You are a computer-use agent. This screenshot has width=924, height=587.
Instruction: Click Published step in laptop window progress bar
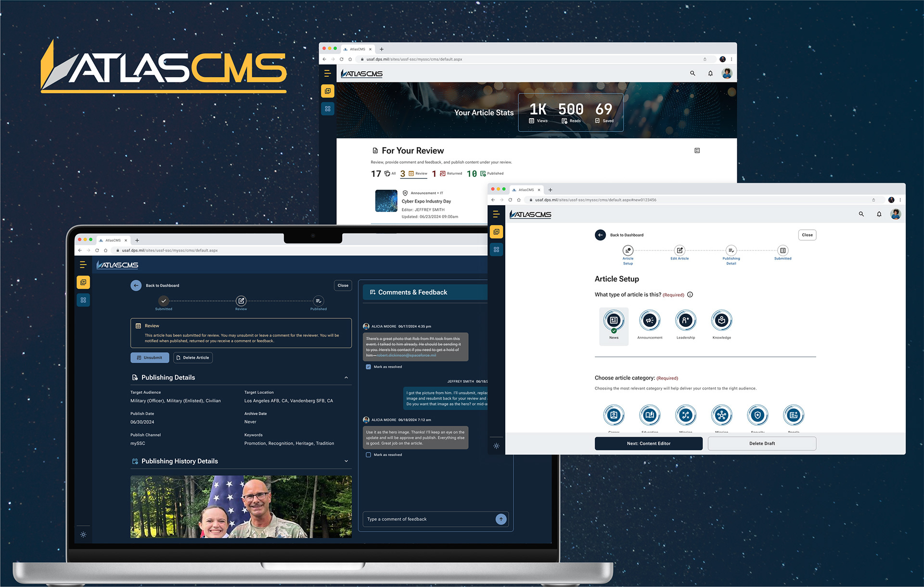(x=318, y=303)
